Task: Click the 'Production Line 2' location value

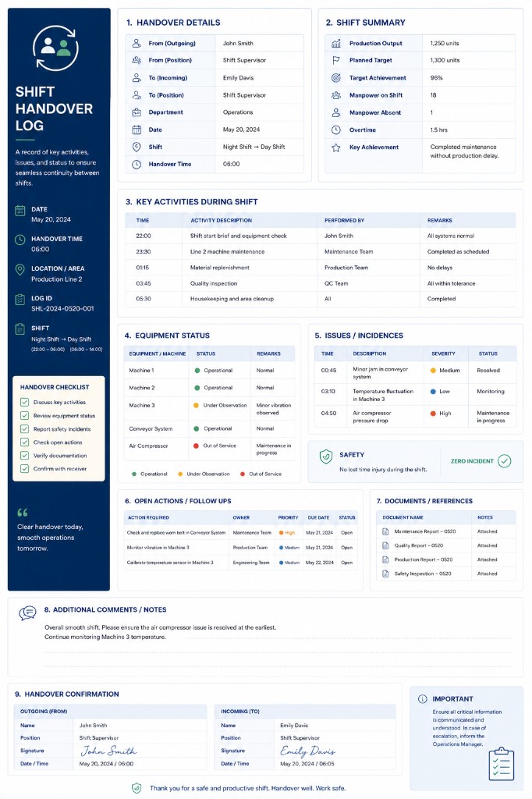Action: (57, 279)
